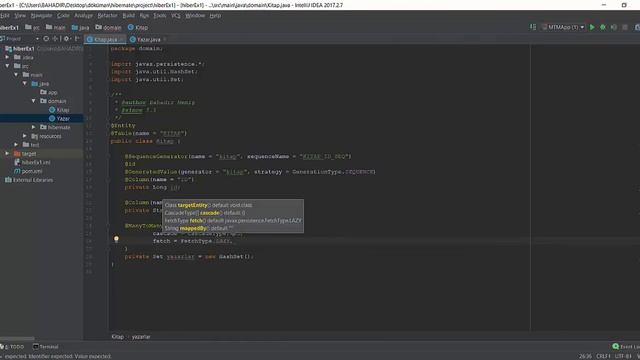The image size is (640, 360).
Task: Collapse the domain package
Action: point(33,101)
